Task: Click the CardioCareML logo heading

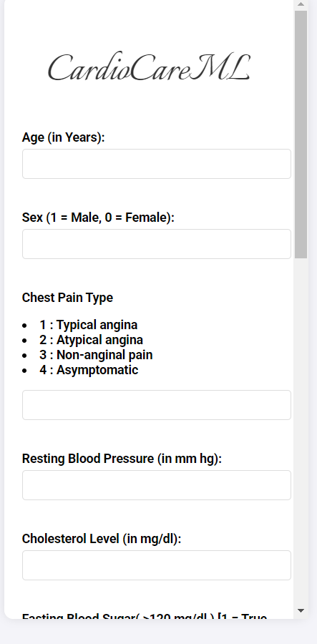Action: (149, 67)
